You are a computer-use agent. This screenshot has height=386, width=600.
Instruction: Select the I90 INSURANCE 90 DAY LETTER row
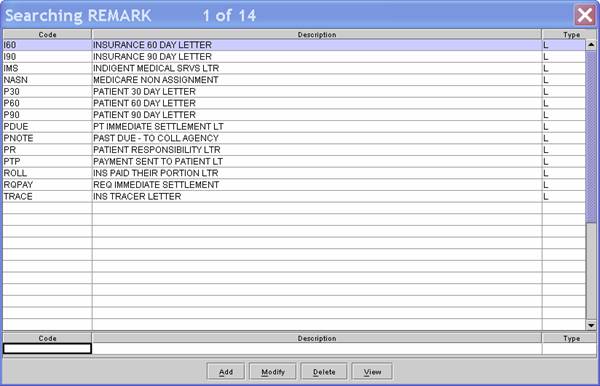(294, 57)
